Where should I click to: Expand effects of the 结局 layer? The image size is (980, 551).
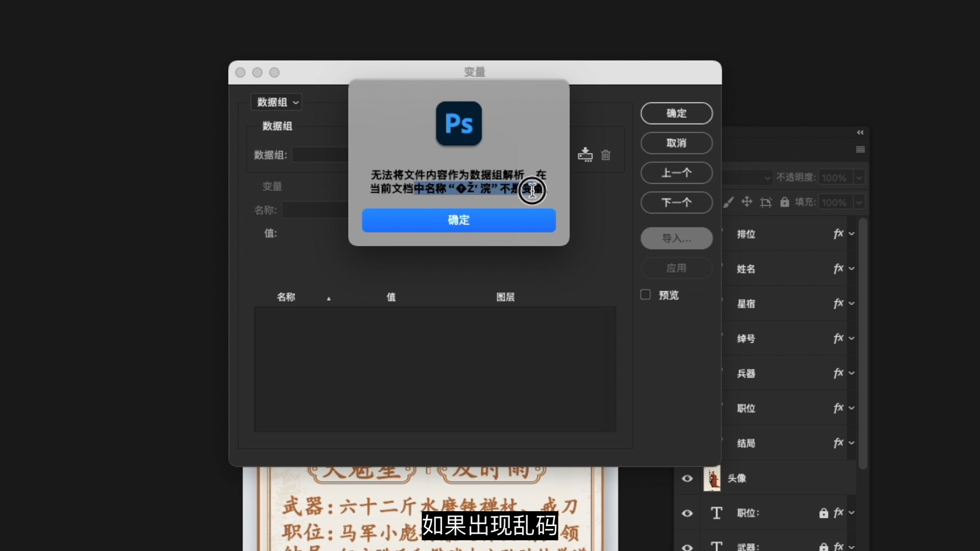(851, 443)
